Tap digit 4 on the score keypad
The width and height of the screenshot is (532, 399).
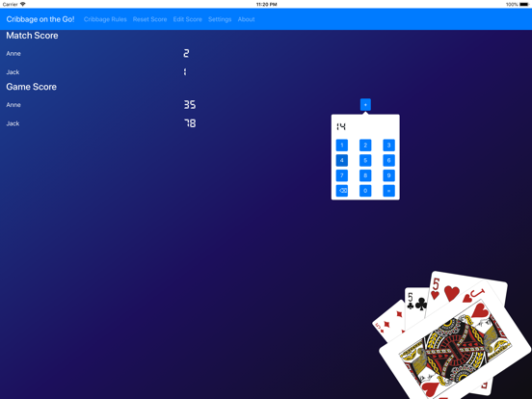[342, 161]
